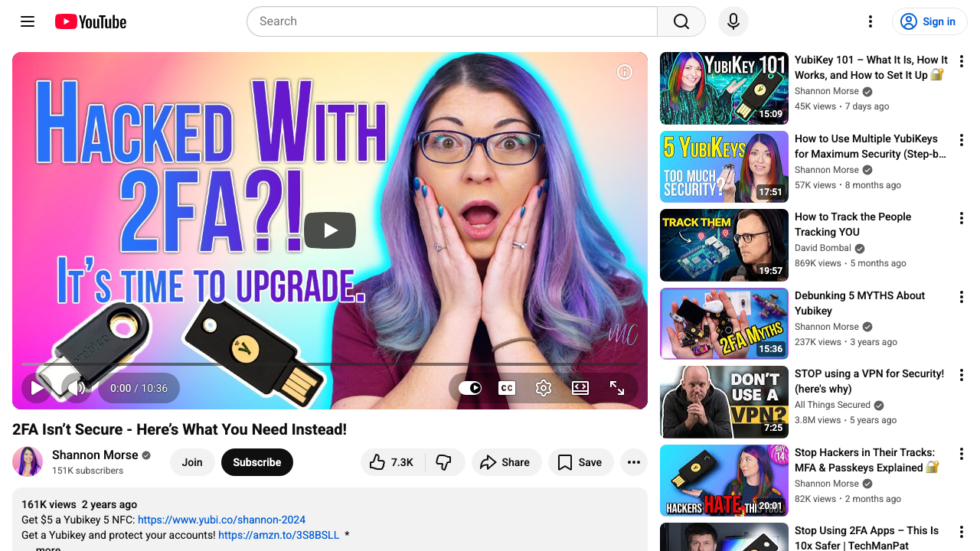Image resolution: width=980 pixels, height=551 pixels.
Task: Open YubiKey 101 video thumbnail
Action: (724, 88)
